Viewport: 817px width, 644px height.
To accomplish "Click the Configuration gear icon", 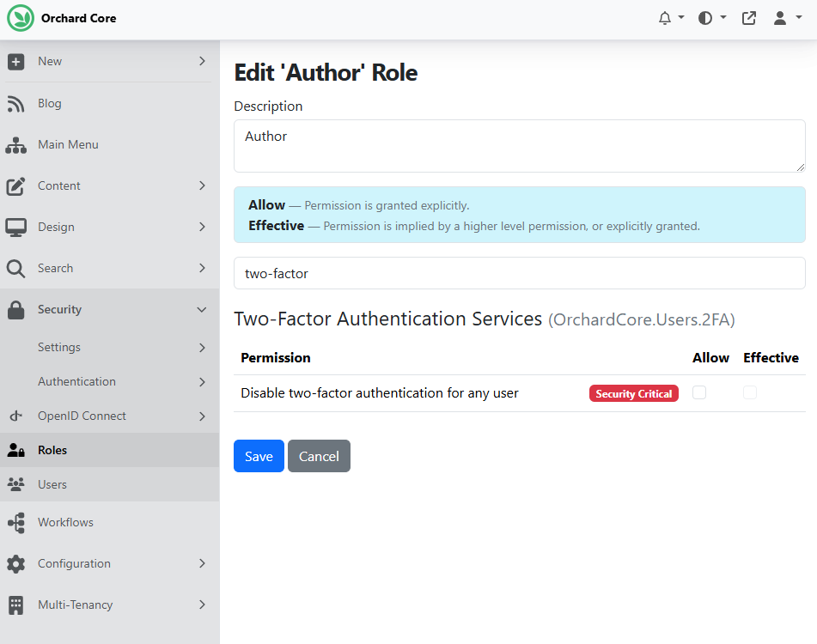I will coord(15,564).
